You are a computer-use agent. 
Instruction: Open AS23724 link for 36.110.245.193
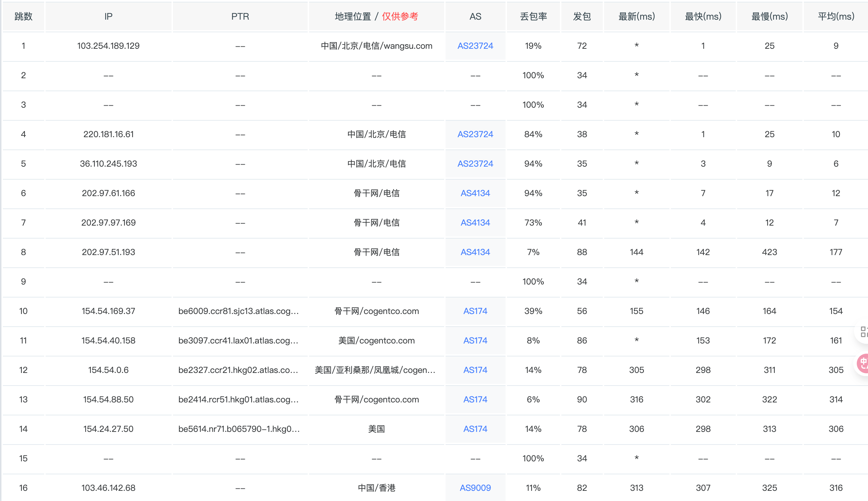click(475, 164)
